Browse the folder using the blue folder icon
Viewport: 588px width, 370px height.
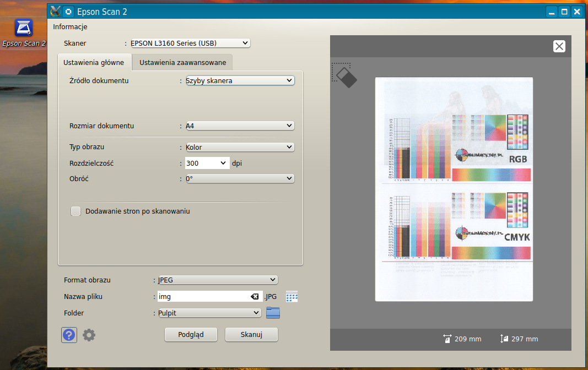click(273, 313)
